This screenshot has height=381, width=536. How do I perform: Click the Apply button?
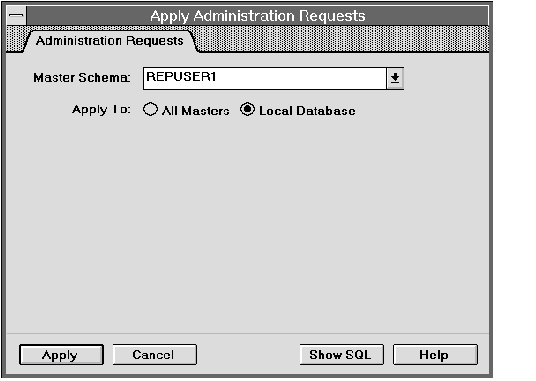pyautogui.click(x=61, y=355)
